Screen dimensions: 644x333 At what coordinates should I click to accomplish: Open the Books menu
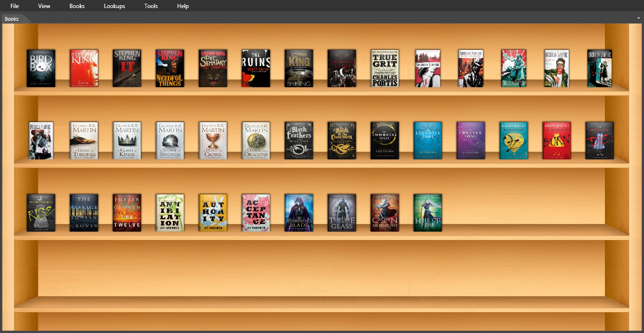tap(77, 6)
